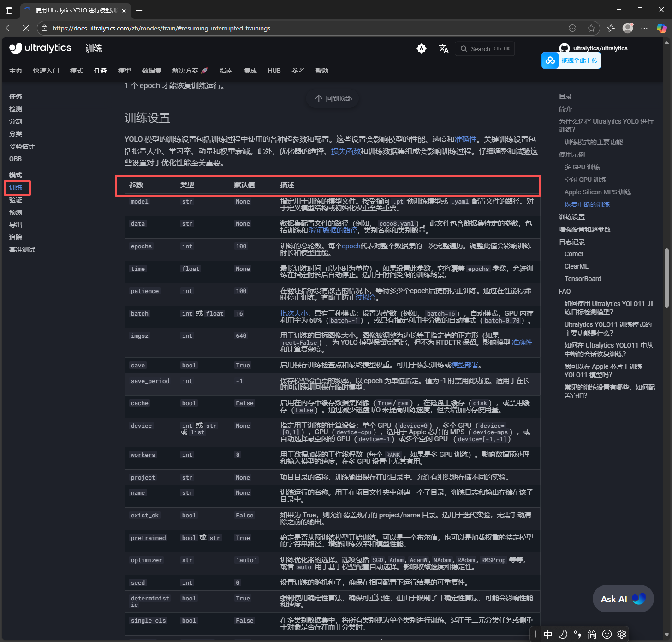Follow the 准确性 link in intro paragraph

pos(466,139)
